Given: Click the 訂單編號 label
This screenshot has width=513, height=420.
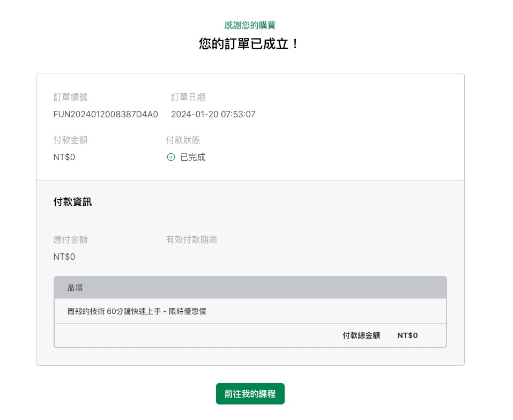Looking at the screenshot, I should pyautogui.click(x=70, y=97).
